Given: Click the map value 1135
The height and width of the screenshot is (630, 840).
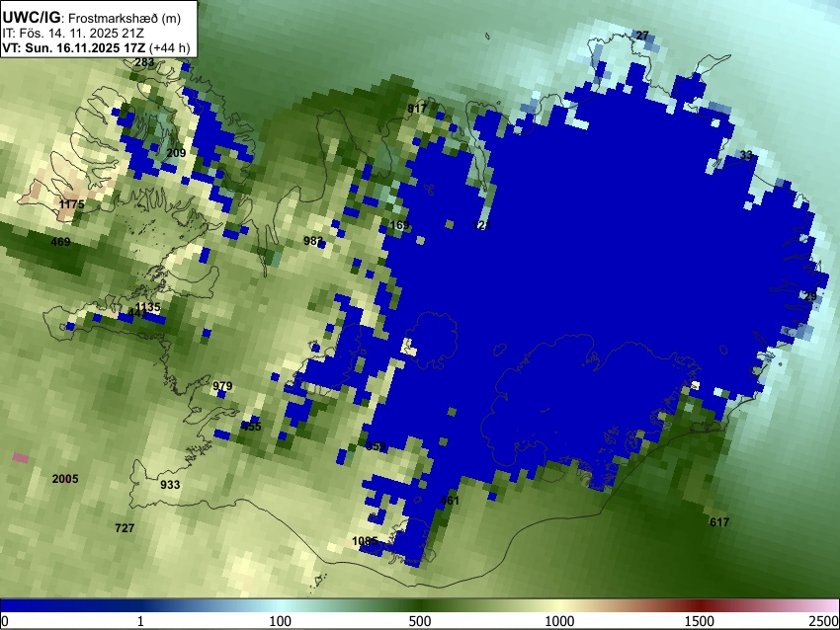Looking at the screenshot, I should click(147, 307).
